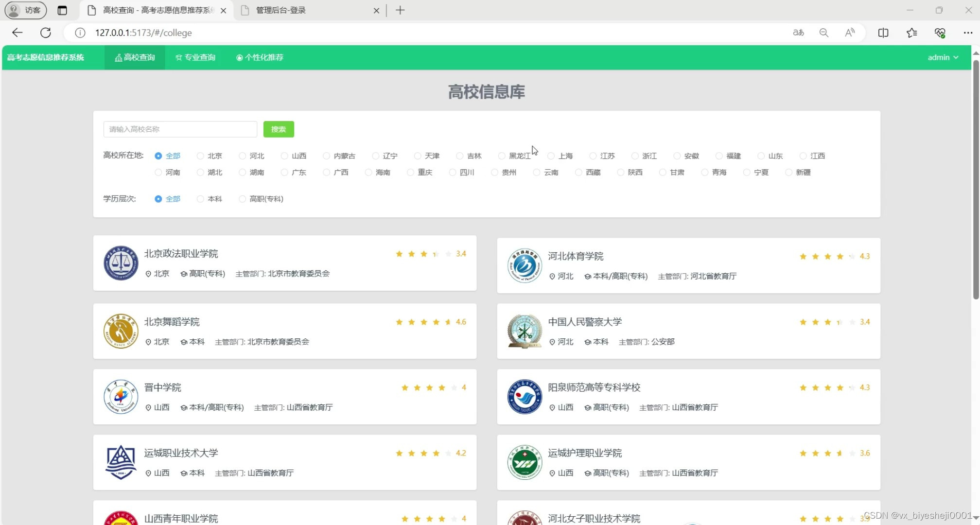Click the Hebei Sport University logo
The image size is (980, 525).
(x=525, y=265)
